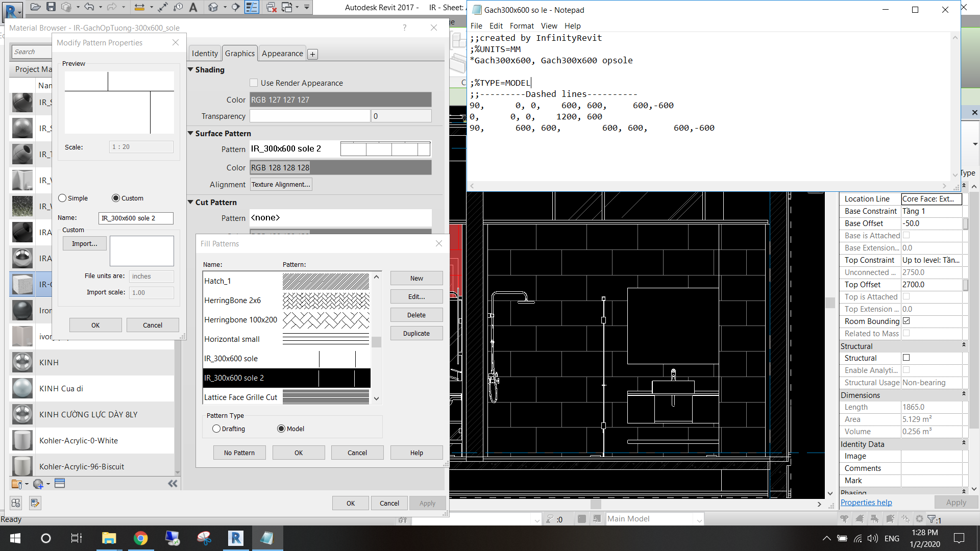This screenshot has height=551, width=980.
Task: Toggle the Structural checkbox in Properties
Action: [906, 358]
